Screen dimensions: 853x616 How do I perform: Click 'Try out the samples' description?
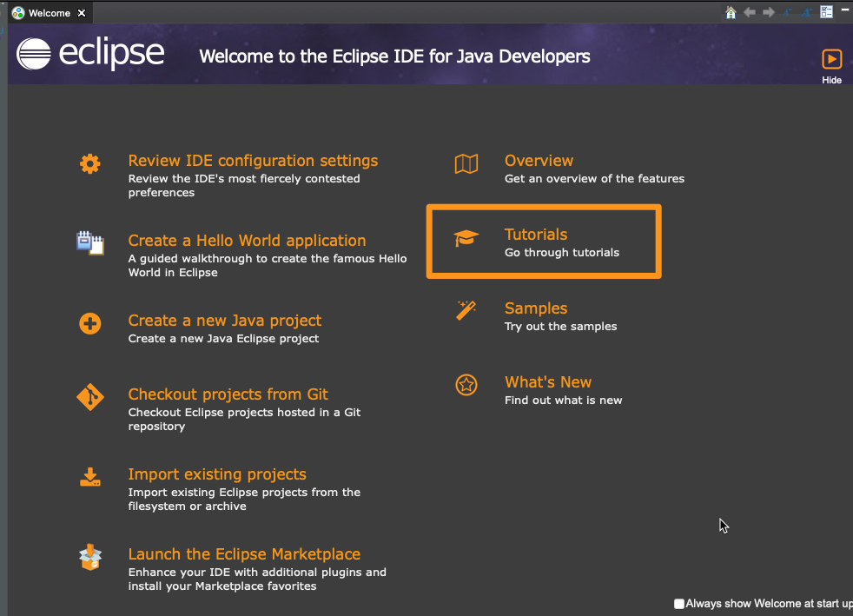(x=561, y=327)
